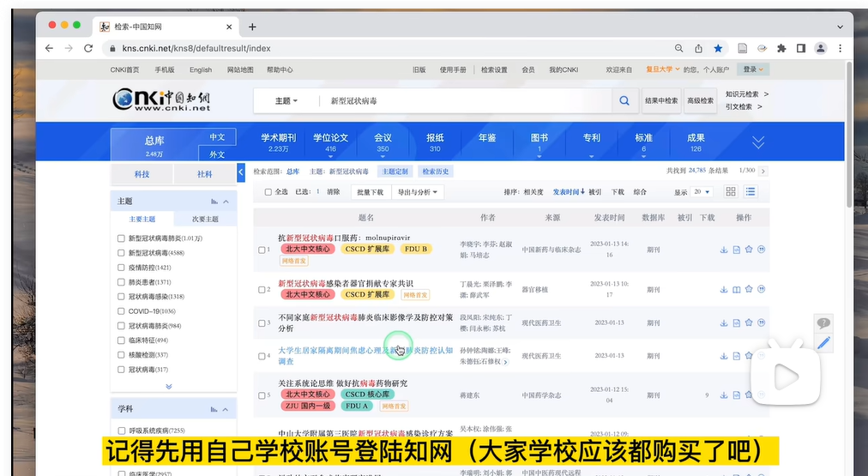Collapse the 主题 filter panel
This screenshot has height=476, width=868.
[226, 202]
